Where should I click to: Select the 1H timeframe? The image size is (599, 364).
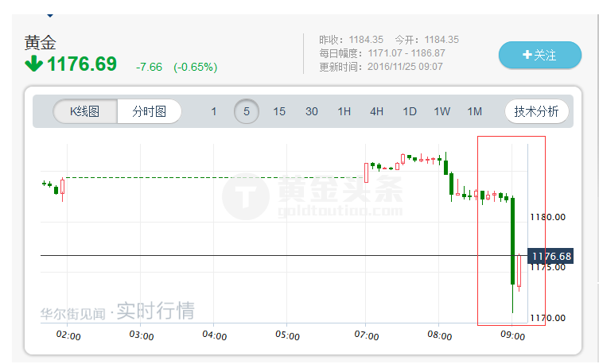point(344,111)
